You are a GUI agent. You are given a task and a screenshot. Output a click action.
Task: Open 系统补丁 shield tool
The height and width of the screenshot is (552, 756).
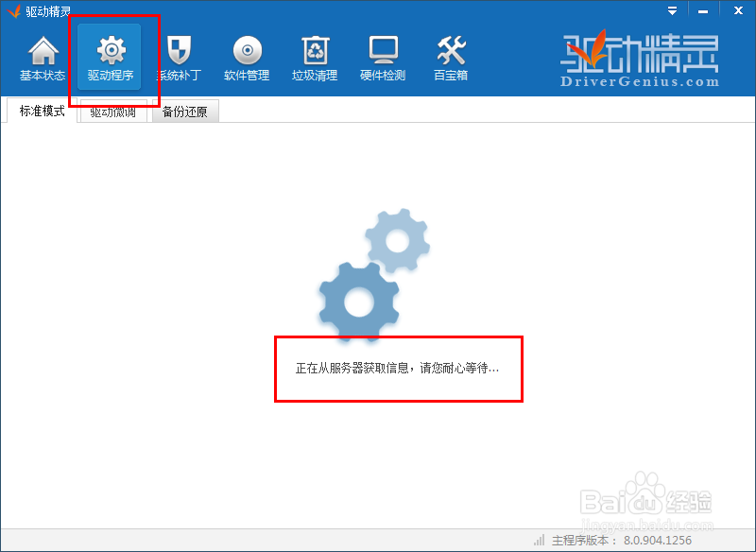coord(179,57)
